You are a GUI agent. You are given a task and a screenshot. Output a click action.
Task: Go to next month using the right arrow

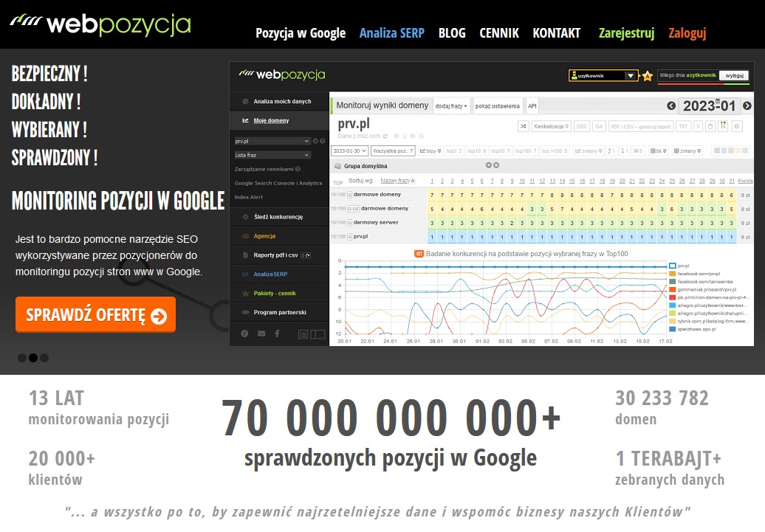click(x=747, y=106)
